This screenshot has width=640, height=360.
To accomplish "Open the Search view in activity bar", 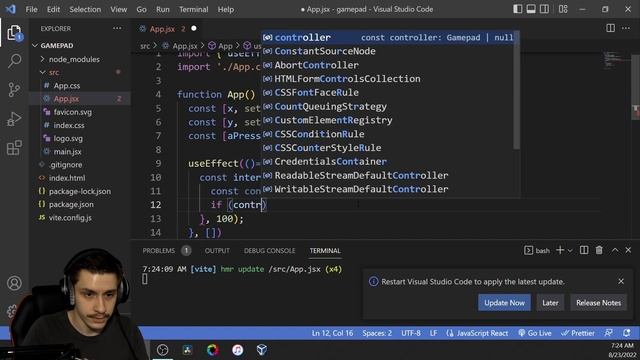I will click(x=14, y=61).
